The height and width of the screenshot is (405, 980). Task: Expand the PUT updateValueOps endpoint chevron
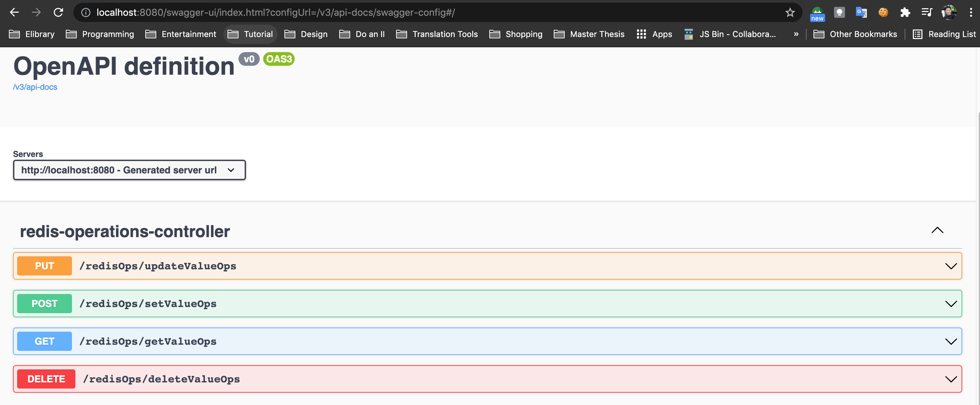(x=951, y=266)
